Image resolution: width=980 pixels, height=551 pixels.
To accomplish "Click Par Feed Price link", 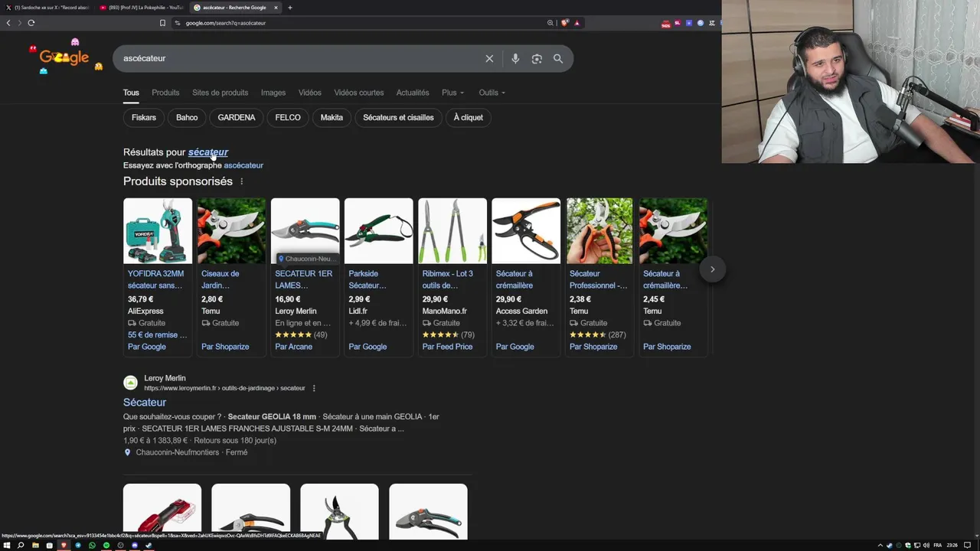I will (447, 347).
